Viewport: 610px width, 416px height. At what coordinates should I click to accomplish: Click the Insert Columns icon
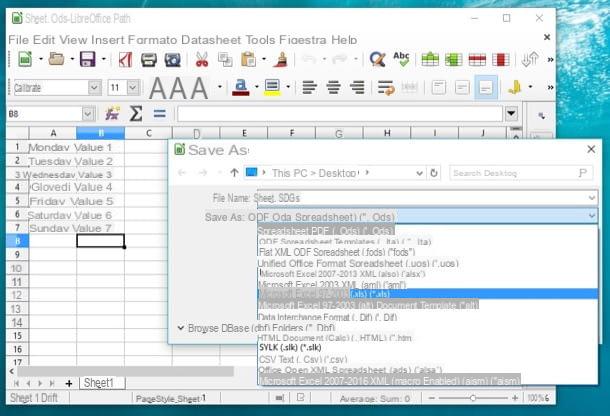pyautogui.click(x=454, y=59)
